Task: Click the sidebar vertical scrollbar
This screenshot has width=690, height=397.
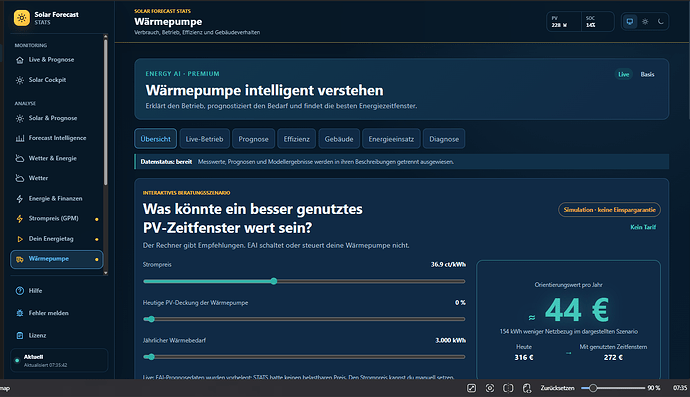Action: (106, 112)
